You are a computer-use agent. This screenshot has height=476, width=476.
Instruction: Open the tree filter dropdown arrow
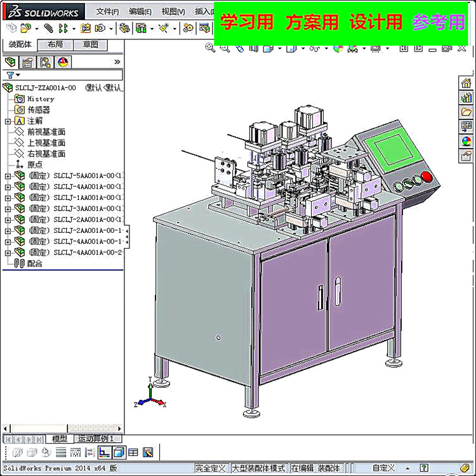[x=18, y=75]
